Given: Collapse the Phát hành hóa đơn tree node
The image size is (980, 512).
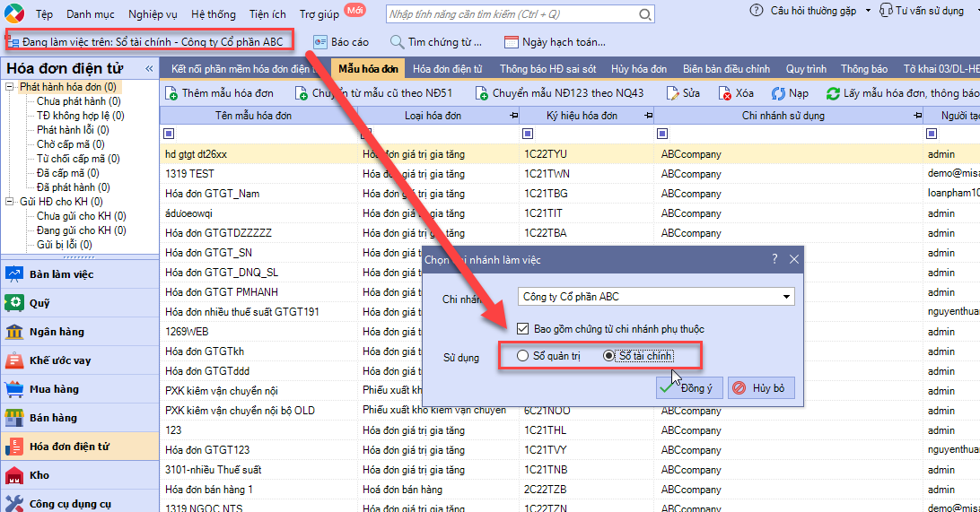Looking at the screenshot, I should [9, 87].
